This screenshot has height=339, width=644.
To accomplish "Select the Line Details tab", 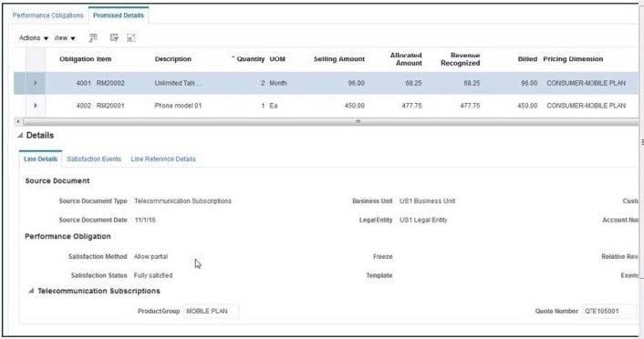I will point(40,159).
